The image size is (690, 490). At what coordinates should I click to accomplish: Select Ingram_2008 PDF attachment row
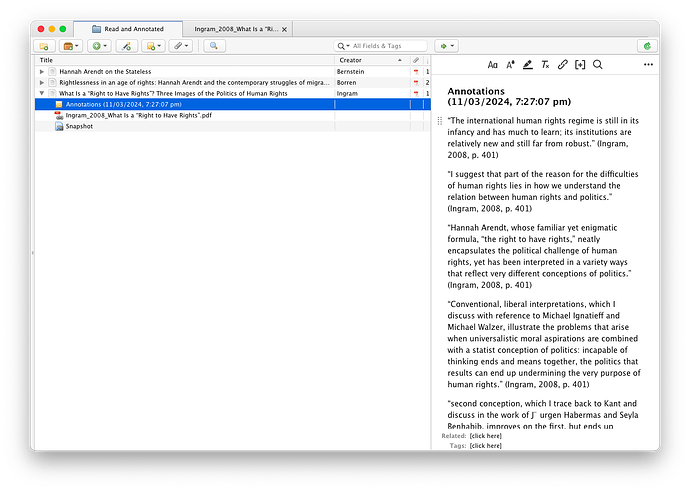pos(232,115)
